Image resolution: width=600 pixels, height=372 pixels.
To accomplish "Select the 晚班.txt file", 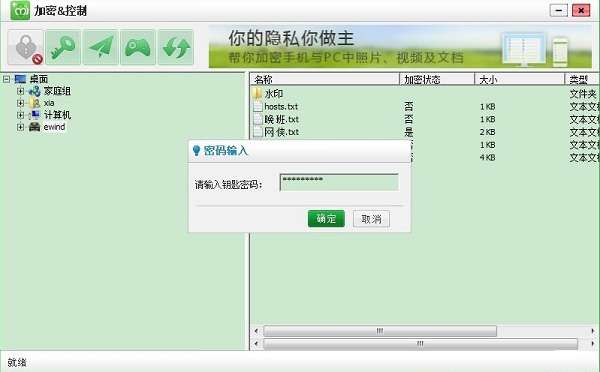I will pos(281,119).
